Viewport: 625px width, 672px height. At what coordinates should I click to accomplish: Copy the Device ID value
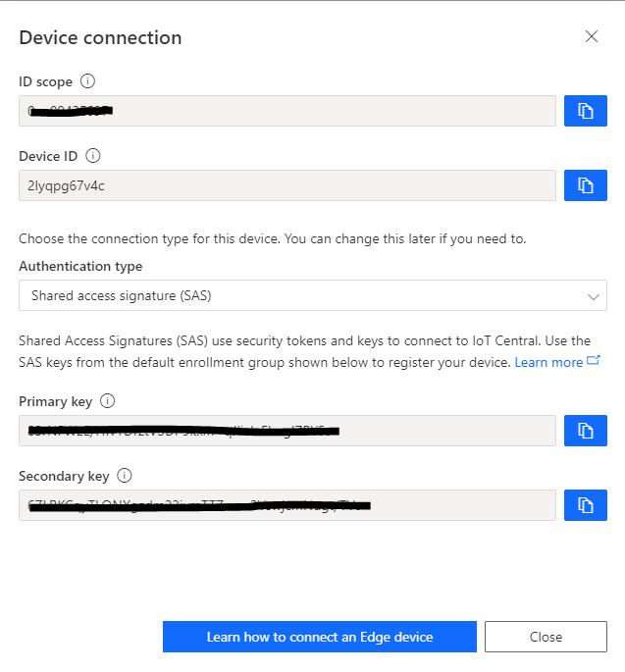pyautogui.click(x=586, y=185)
